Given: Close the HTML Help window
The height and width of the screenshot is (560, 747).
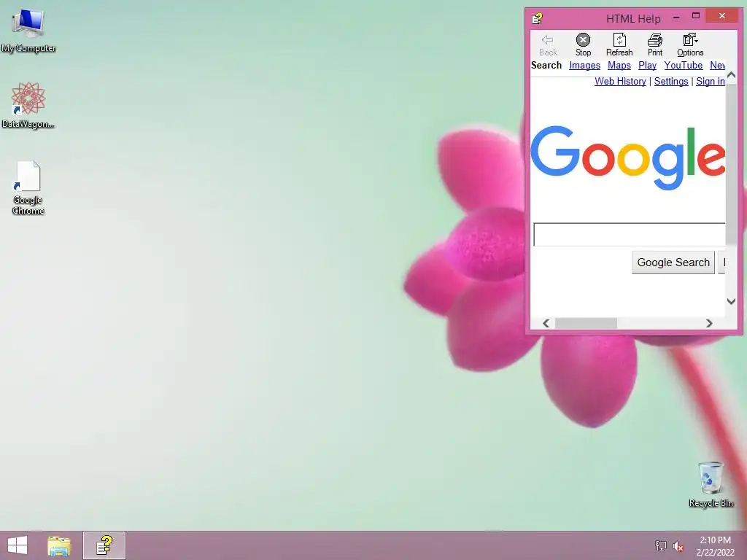Looking at the screenshot, I should pyautogui.click(x=721, y=16).
